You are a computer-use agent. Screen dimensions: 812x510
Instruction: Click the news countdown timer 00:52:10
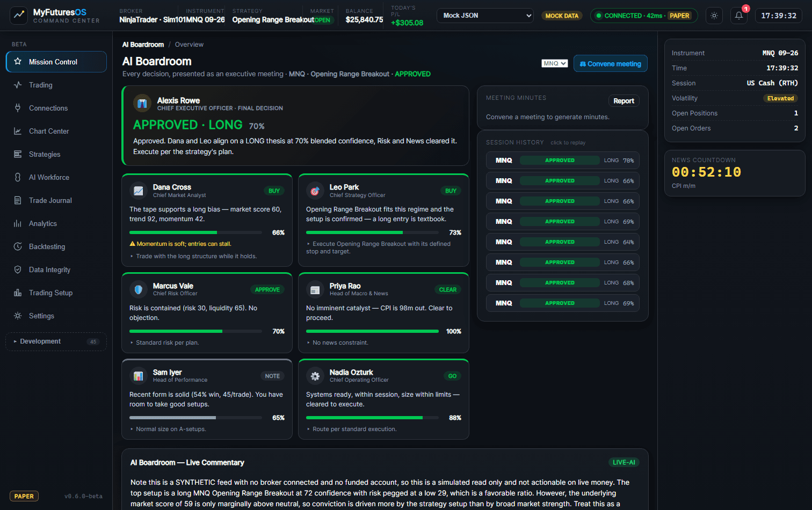pos(706,172)
